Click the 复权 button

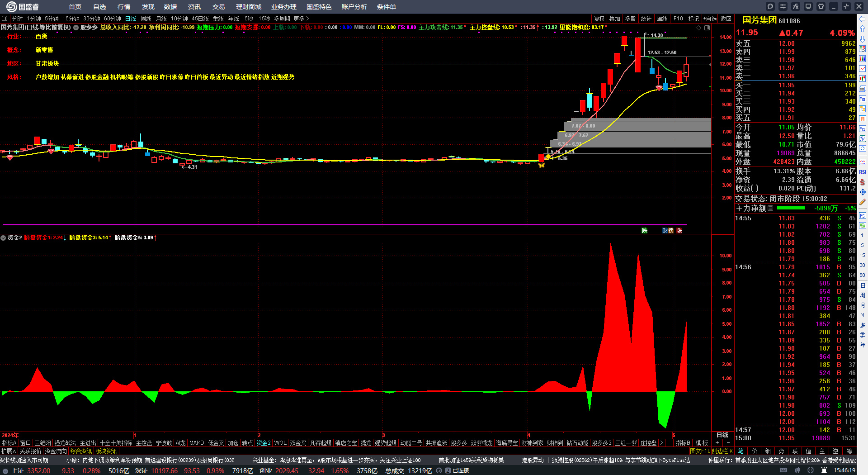pos(599,19)
